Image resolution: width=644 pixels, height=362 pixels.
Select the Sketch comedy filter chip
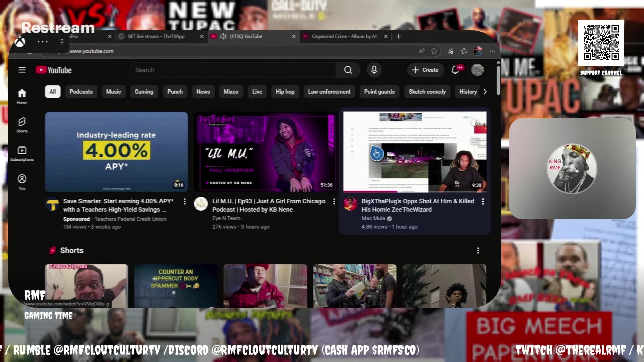427,92
